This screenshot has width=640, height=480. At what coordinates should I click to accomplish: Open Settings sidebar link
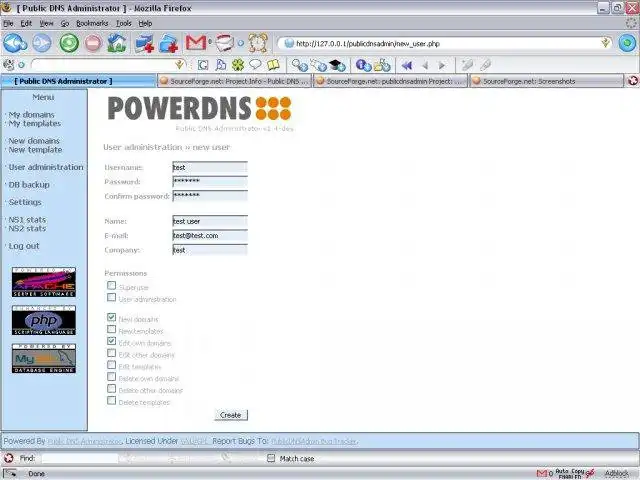click(x=25, y=202)
